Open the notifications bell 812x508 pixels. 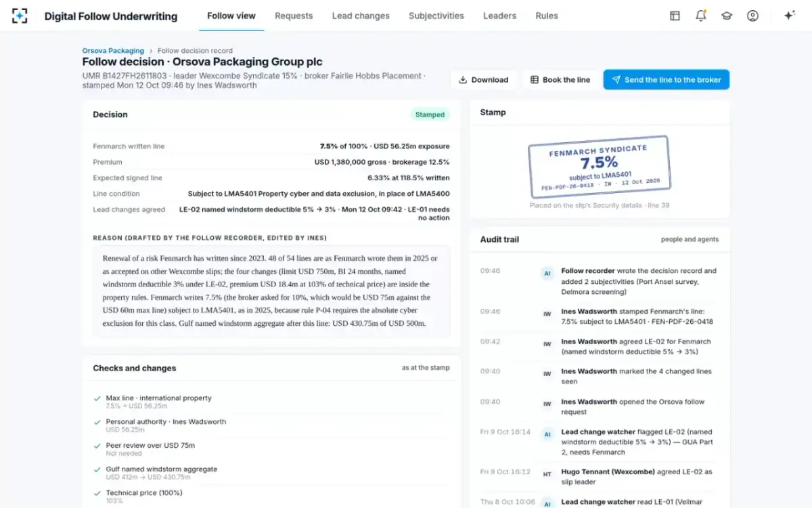pyautogui.click(x=701, y=16)
